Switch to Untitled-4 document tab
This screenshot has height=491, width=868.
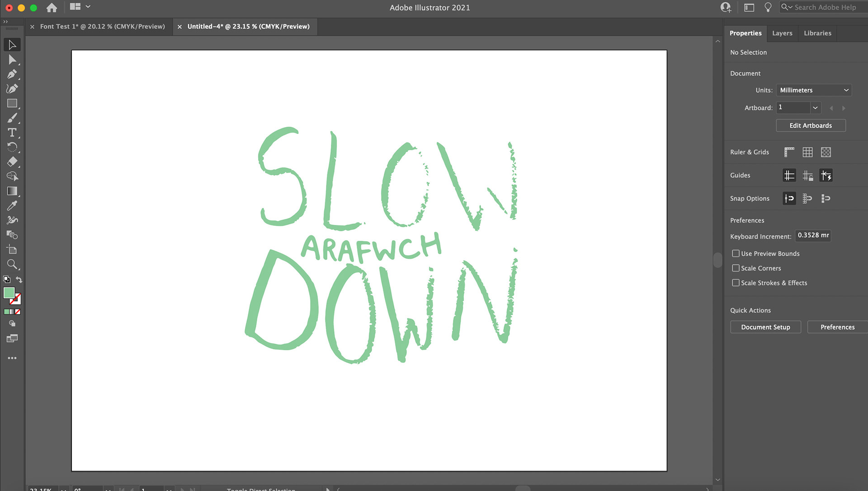pos(248,26)
